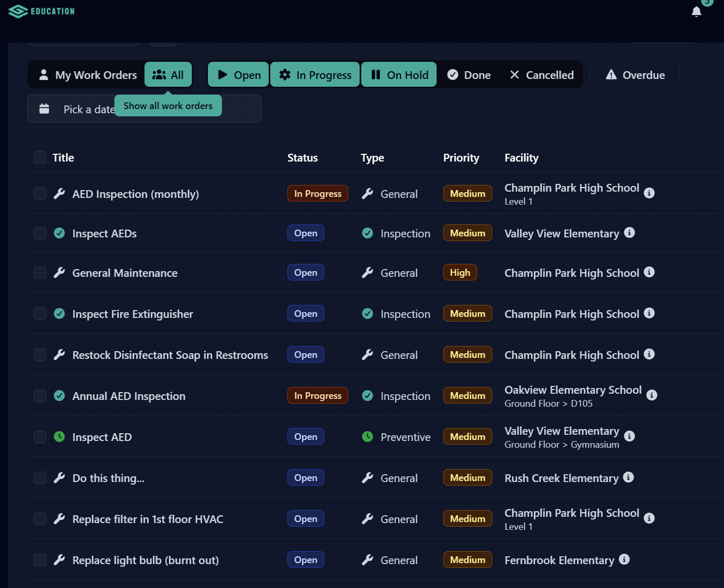This screenshot has height=588, width=724.
Task: Select My Work Orders filter
Action: click(88, 75)
